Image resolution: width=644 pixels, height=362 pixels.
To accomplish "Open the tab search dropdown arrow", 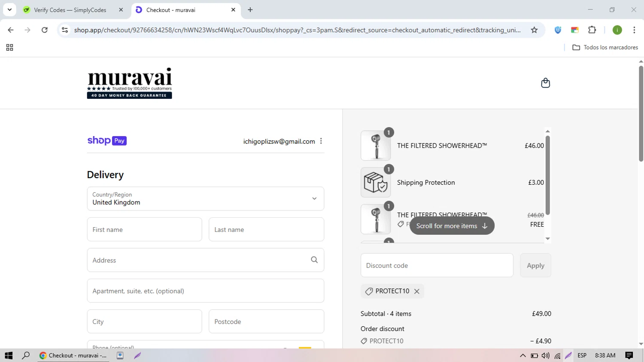I will click(9, 9).
